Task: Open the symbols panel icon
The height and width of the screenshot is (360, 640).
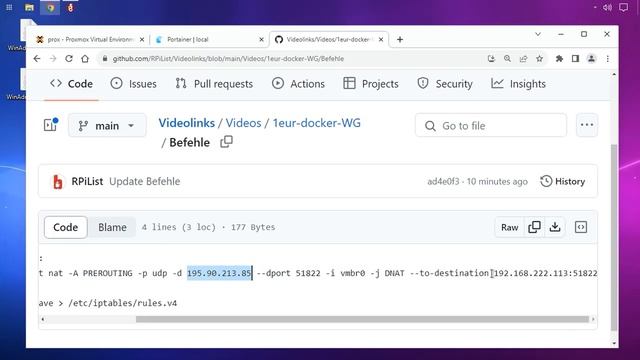Action: 580,227
